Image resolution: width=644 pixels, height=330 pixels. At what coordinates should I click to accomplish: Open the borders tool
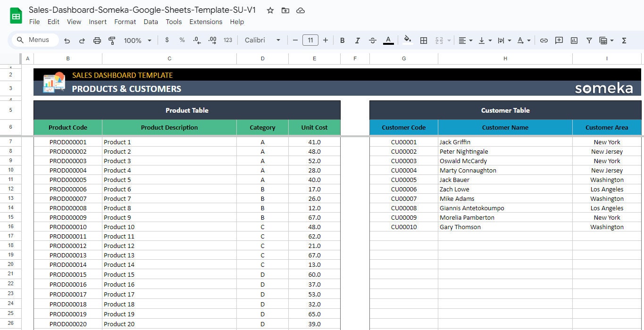tap(423, 40)
